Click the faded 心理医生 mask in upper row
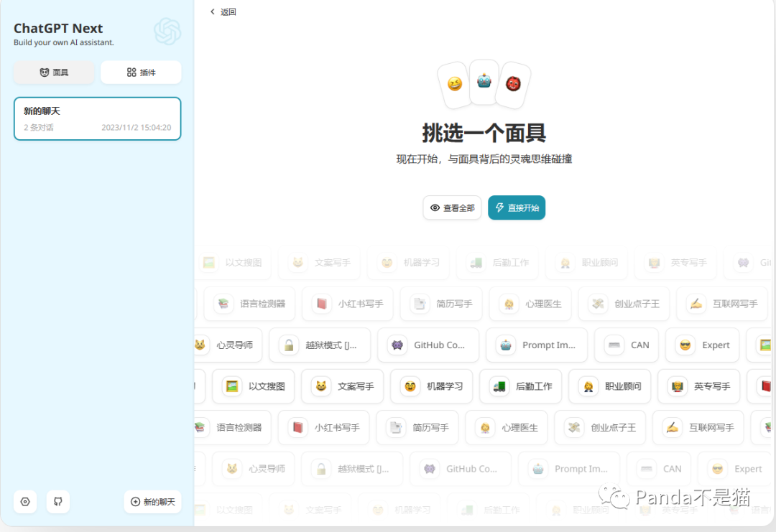Viewport: 776px width, 532px height. tap(530, 304)
